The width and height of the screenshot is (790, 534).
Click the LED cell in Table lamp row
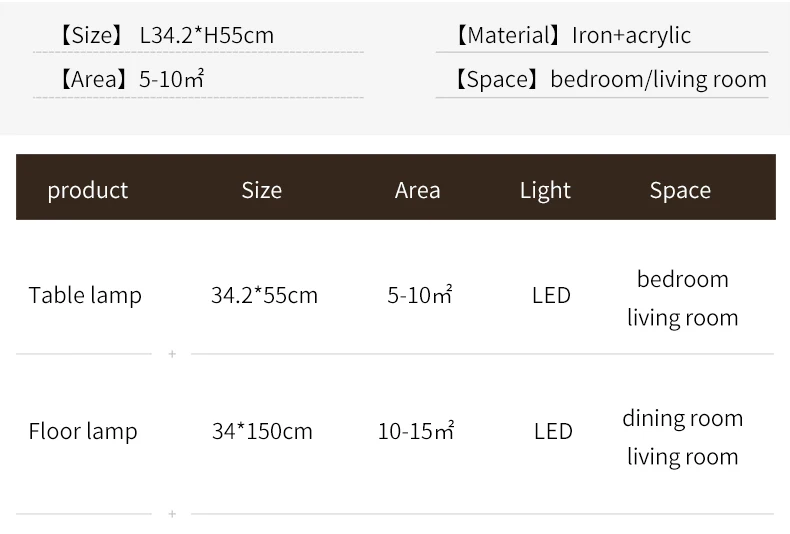pos(551,295)
